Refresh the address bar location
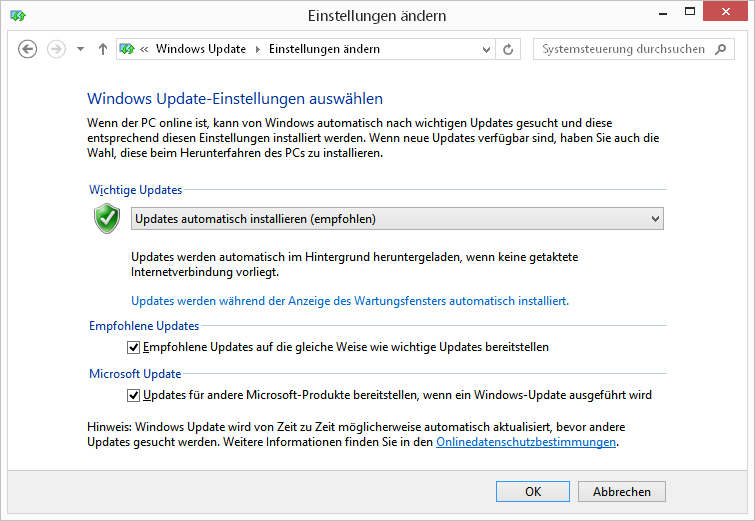755x521 pixels. (508, 49)
